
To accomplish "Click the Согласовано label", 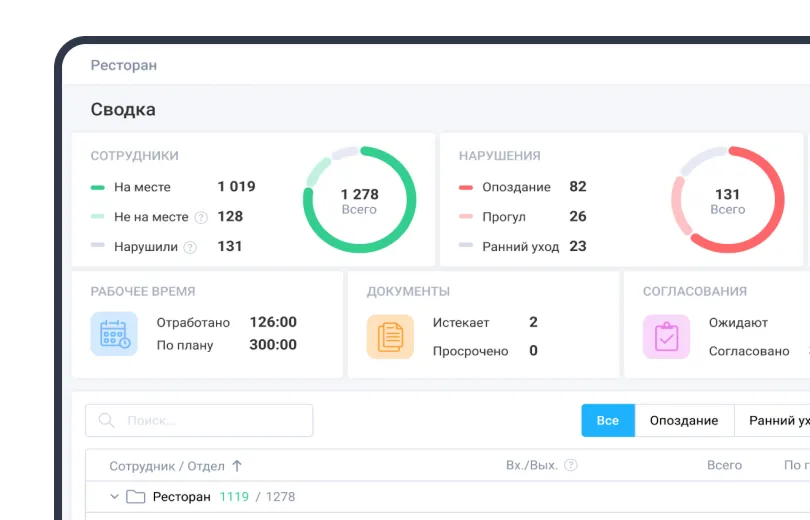I will point(749,351).
